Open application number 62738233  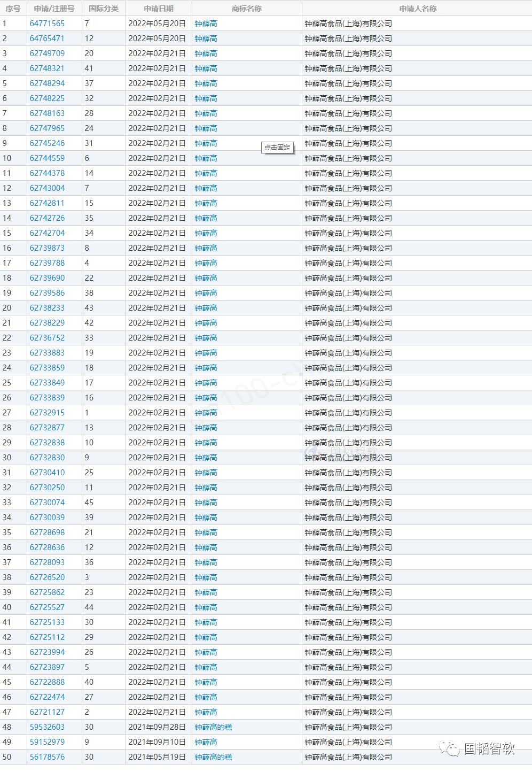click(47, 308)
